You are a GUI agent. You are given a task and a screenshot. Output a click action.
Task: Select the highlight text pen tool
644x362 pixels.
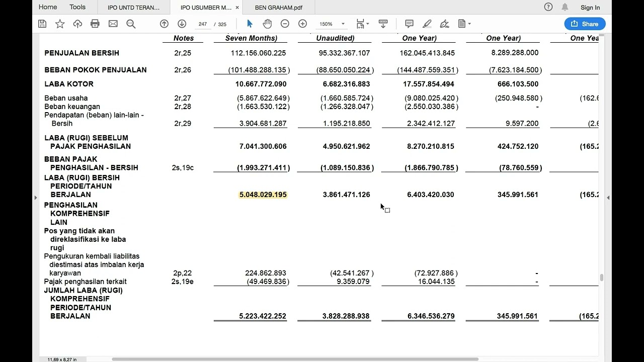[x=427, y=24]
